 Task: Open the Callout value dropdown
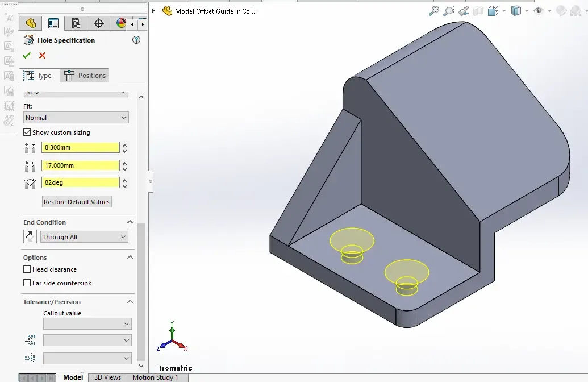coord(87,324)
